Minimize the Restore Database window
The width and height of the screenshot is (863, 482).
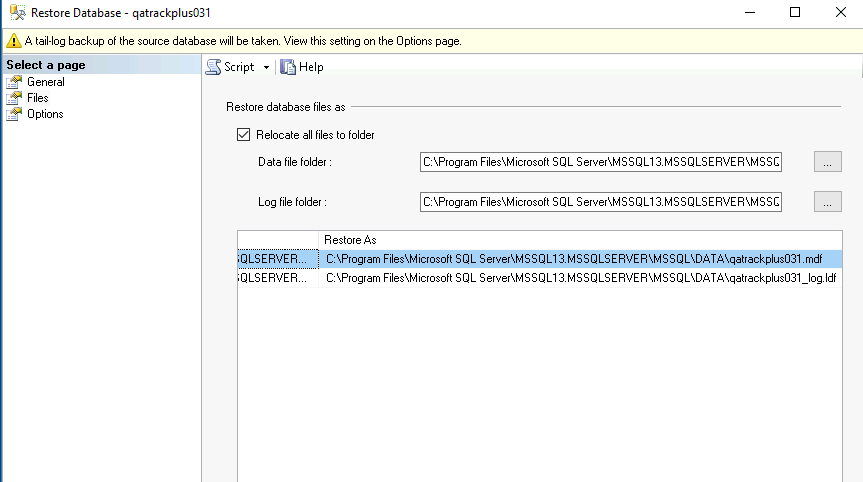(750, 12)
